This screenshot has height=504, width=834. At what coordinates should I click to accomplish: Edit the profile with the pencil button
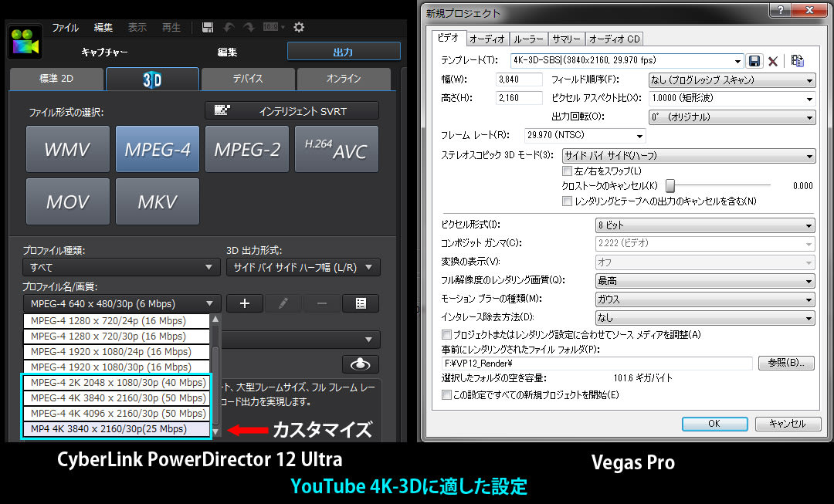tap(283, 303)
